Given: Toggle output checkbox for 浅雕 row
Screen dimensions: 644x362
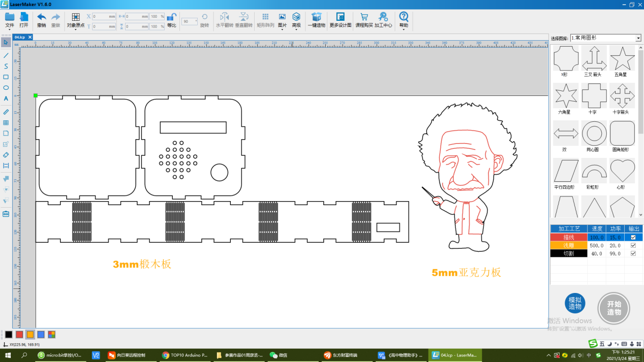Looking at the screenshot, I should point(633,245).
